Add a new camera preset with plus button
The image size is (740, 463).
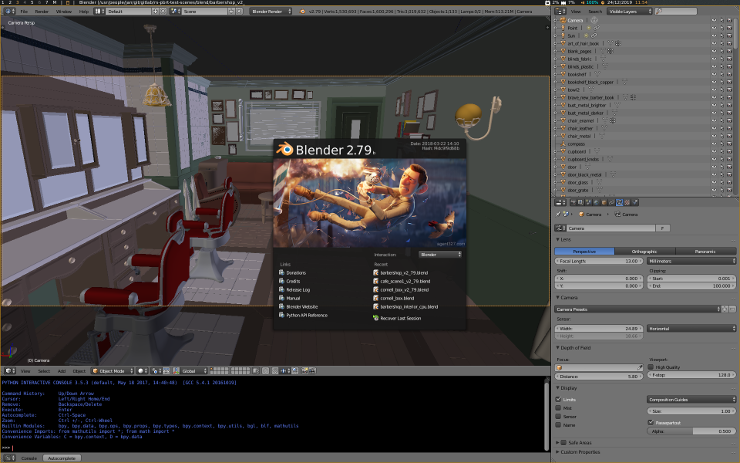724,310
